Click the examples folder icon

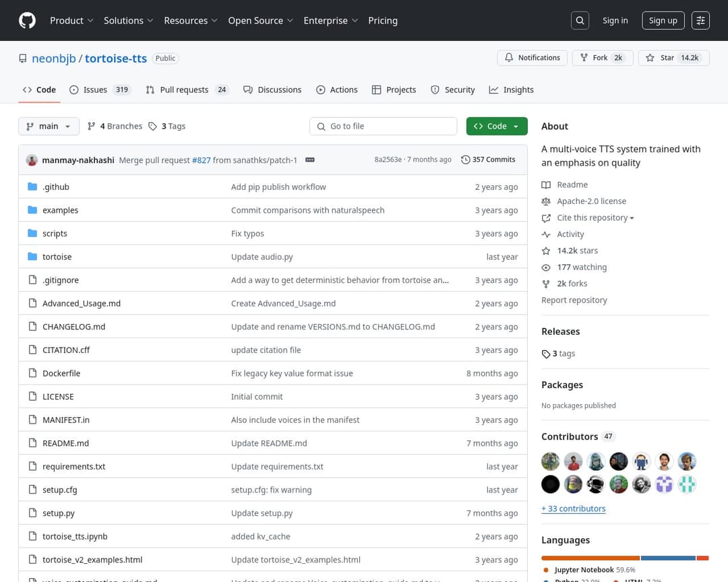[x=32, y=209]
